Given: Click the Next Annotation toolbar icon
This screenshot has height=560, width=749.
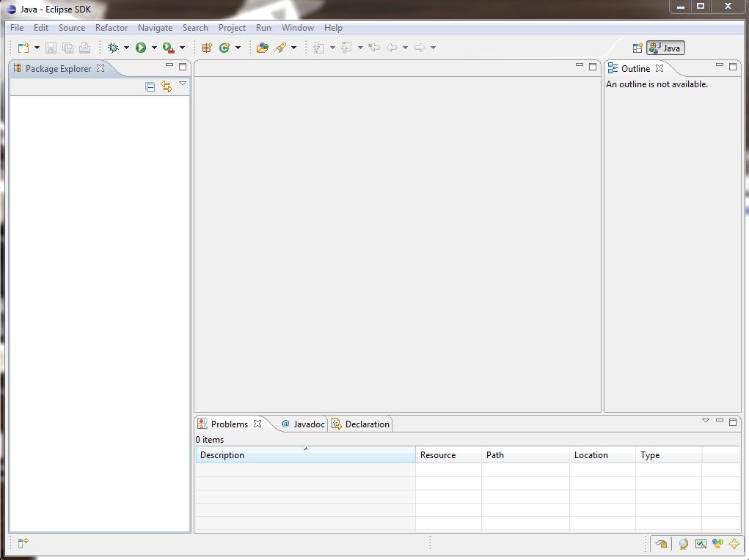Looking at the screenshot, I should pos(318,48).
